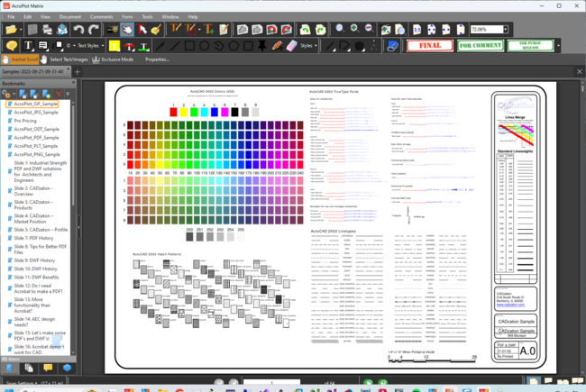Click the Add Text tool with green plus
This screenshot has height=392, width=586.
[208, 30]
